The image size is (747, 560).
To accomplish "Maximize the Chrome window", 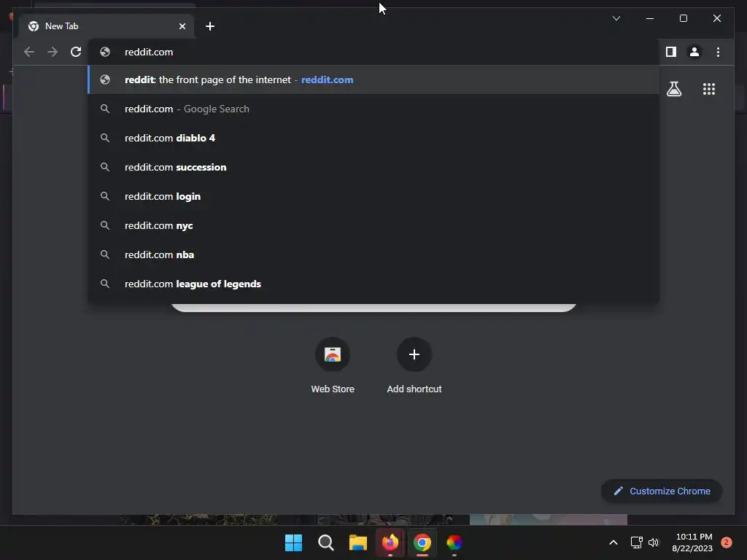I will (x=683, y=18).
